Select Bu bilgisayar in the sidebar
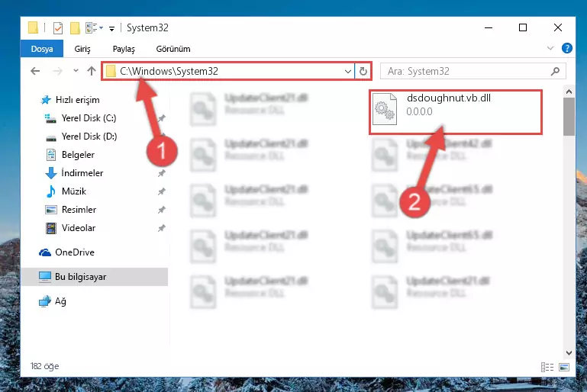Screen dimensions: 587x392 95,277
